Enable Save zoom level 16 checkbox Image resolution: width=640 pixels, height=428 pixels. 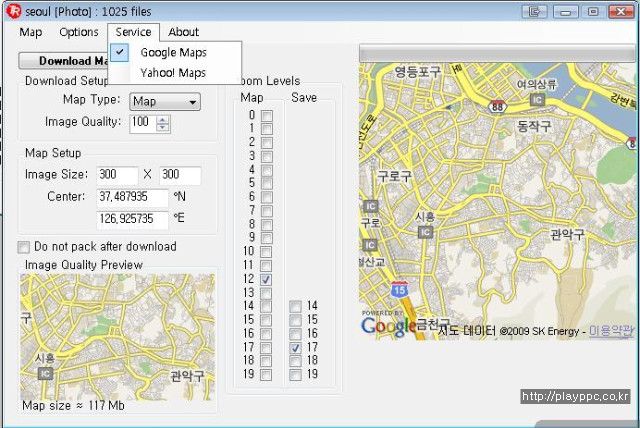tap(295, 334)
